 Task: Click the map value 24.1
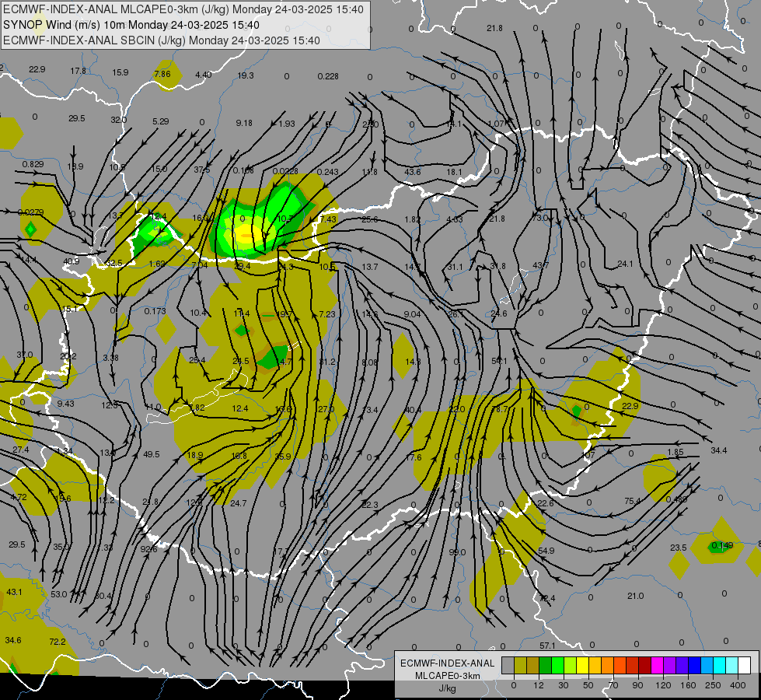click(x=625, y=264)
